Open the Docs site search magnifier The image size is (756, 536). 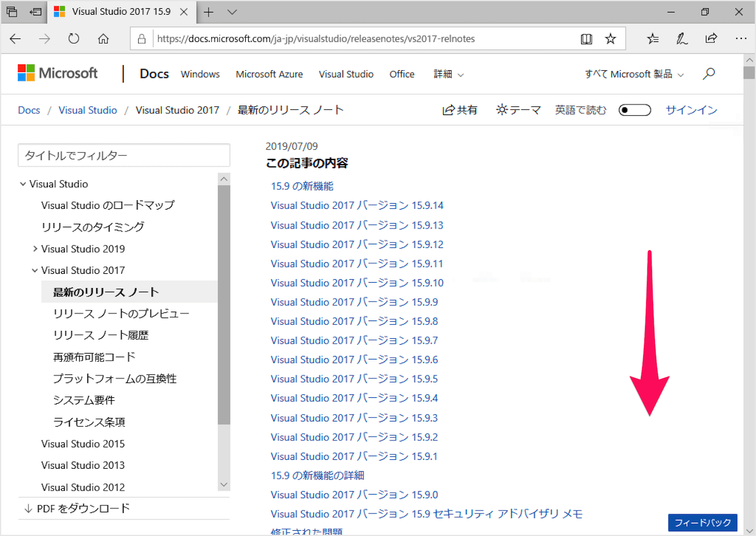(x=709, y=74)
